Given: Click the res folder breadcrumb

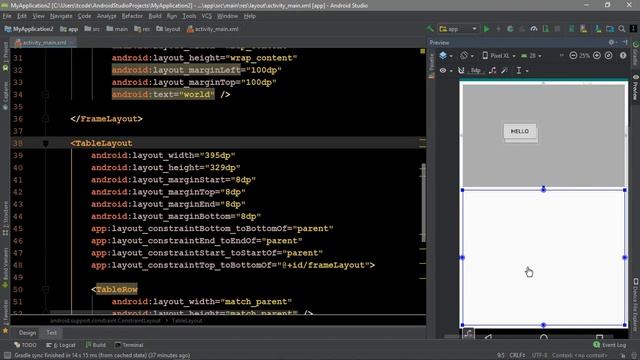Looking at the screenshot, I should (x=142, y=29).
